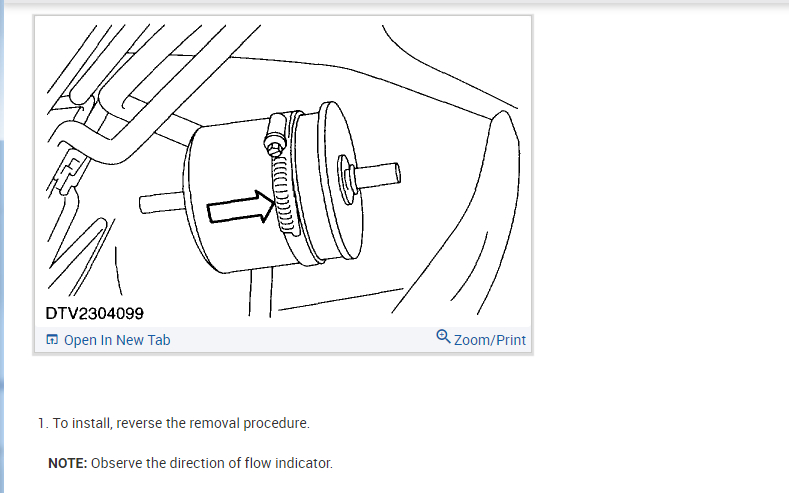Click the bold NOTE: label
Image resolution: width=789 pixels, height=493 pixels.
point(67,463)
